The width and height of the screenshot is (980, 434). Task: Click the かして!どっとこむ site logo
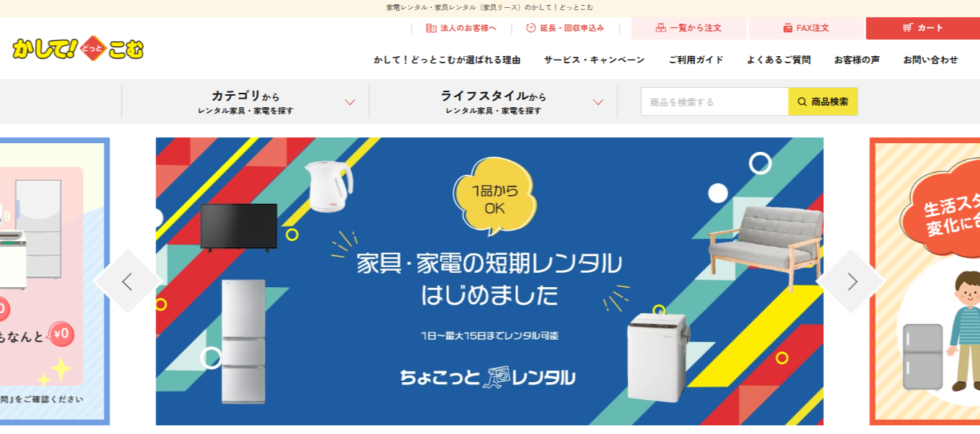(78, 48)
